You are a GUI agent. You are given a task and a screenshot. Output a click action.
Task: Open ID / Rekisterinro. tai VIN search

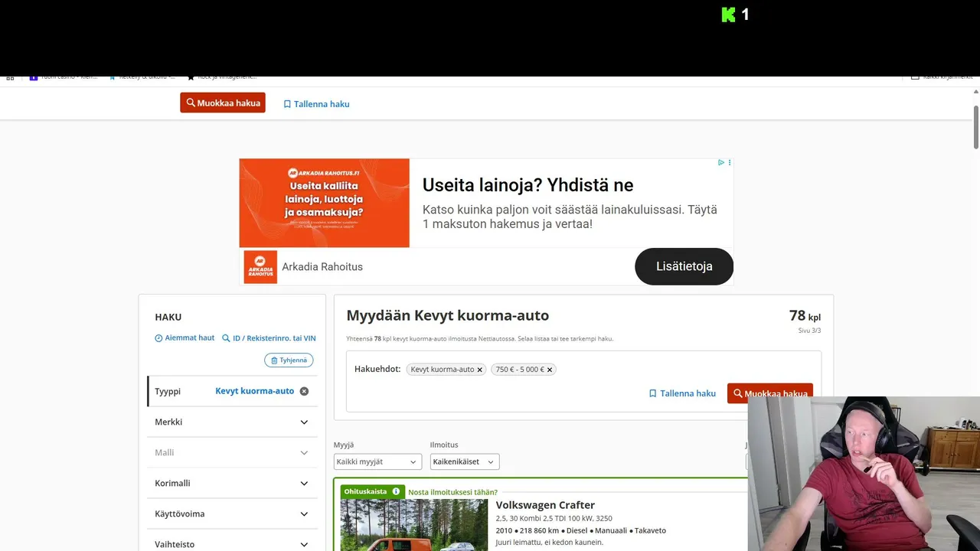(x=269, y=338)
